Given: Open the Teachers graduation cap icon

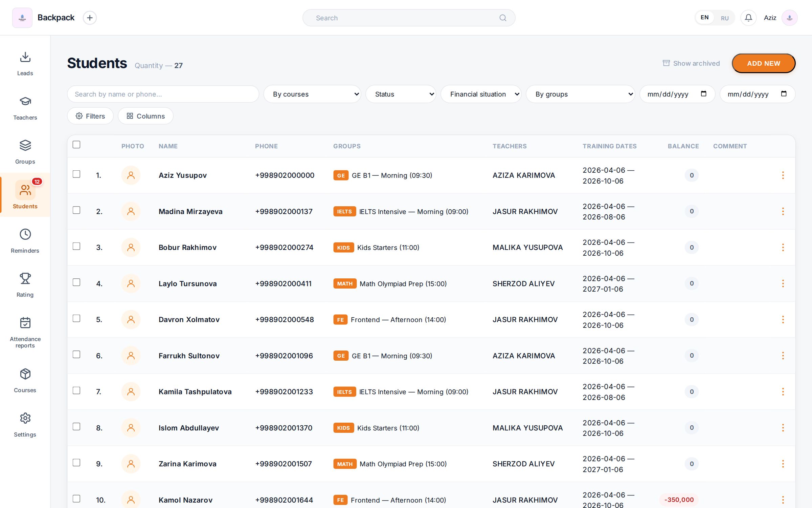Looking at the screenshot, I should click(25, 101).
